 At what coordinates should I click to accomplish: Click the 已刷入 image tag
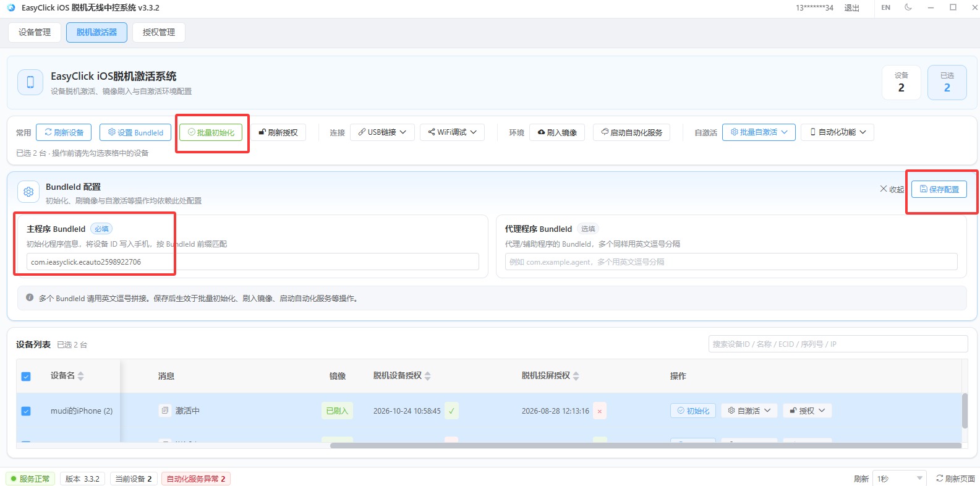[x=337, y=411]
